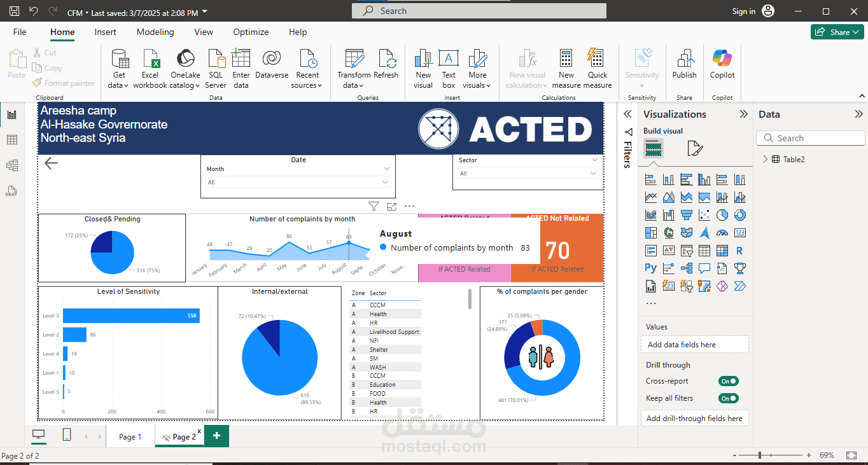Open the Format visual pane icon
Image resolution: width=868 pixels, height=465 pixels.
point(695,149)
